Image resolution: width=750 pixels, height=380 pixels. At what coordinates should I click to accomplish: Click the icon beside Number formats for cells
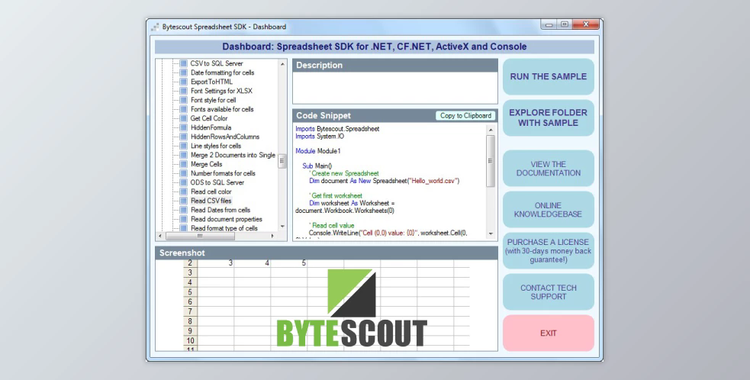coord(183,173)
